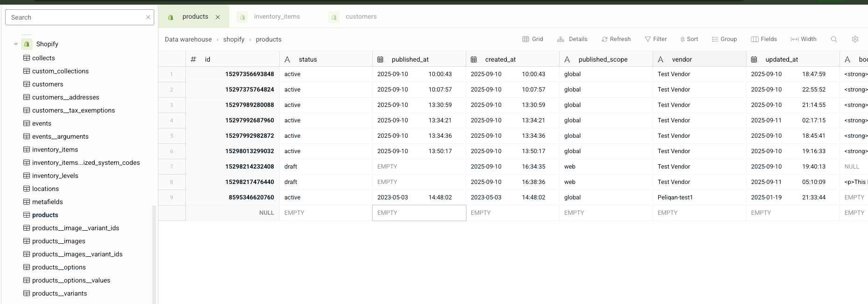This screenshot has width=868, height=304.
Task: Click the vendor column header
Action: [700, 59]
